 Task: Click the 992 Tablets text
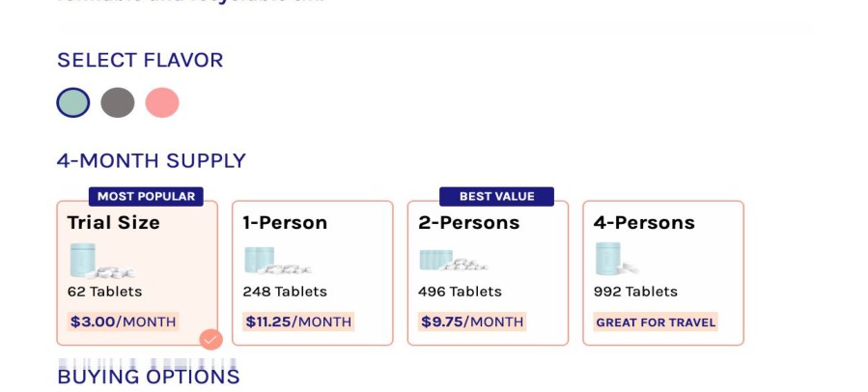(x=635, y=292)
